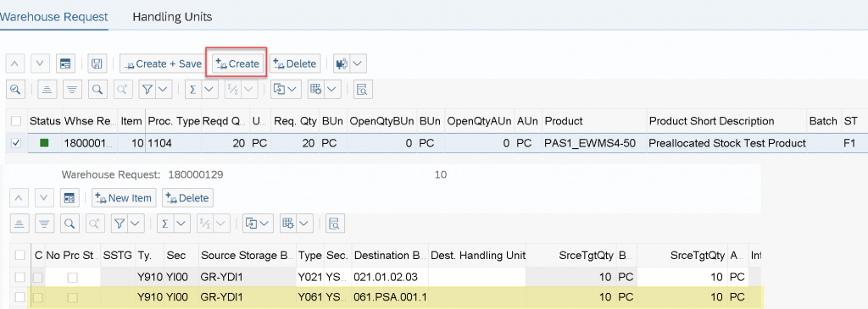Switch to the Handling Units tab

pos(172,17)
